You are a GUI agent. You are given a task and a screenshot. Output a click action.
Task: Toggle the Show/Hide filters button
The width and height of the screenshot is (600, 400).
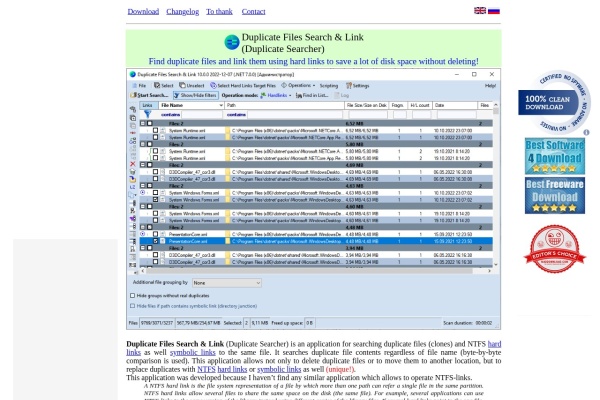pos(196,95)
